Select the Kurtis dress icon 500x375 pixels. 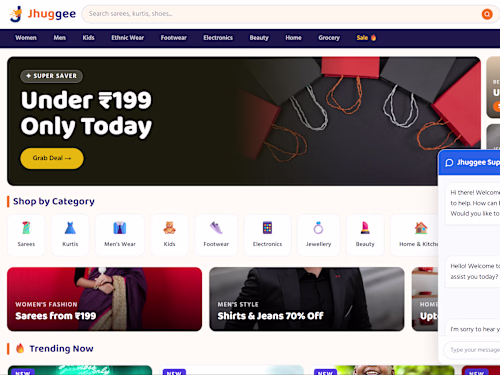pos(70,228)
